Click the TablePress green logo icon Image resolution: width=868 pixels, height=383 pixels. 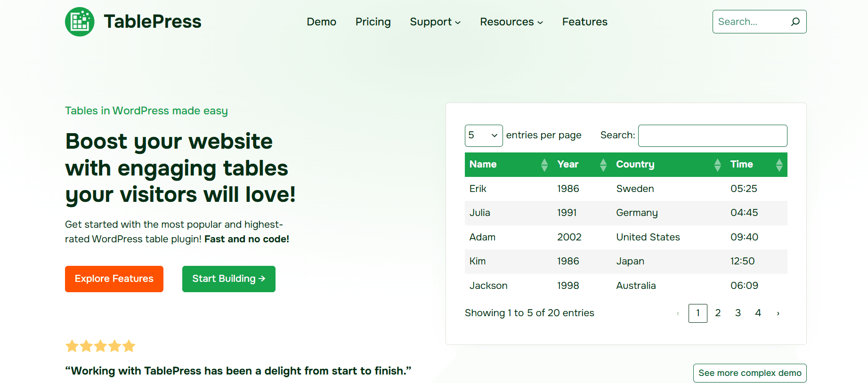[x=80, y=22]
